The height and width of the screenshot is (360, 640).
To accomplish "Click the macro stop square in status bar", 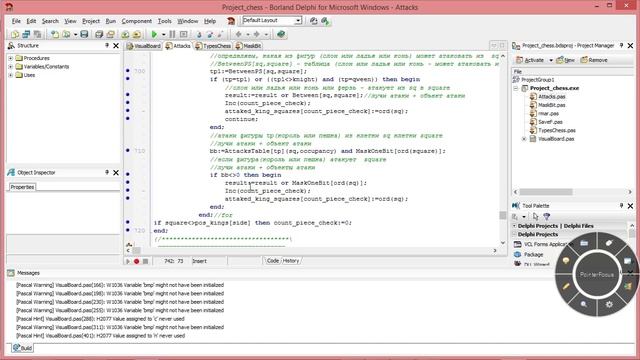I will [145, 261].
